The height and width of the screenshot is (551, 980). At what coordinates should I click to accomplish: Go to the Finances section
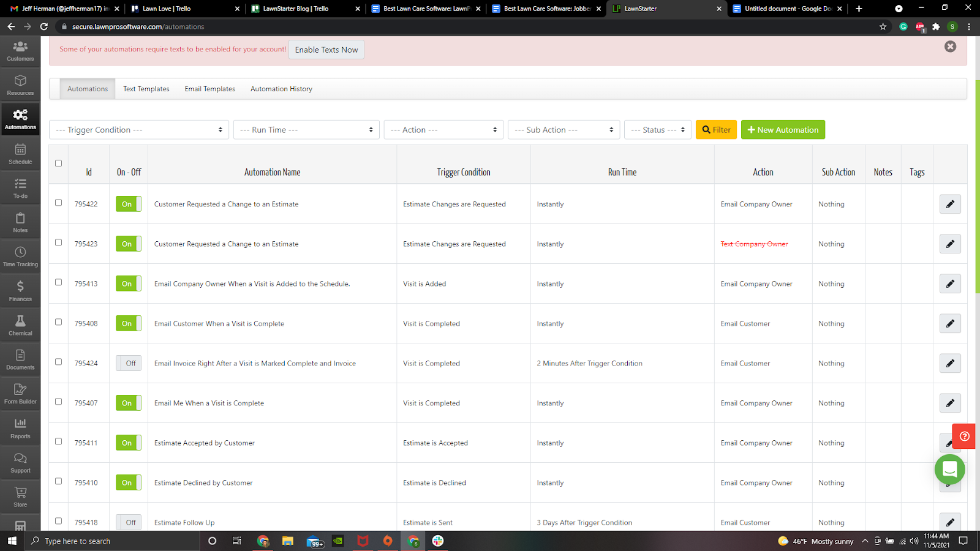(20, 290)
